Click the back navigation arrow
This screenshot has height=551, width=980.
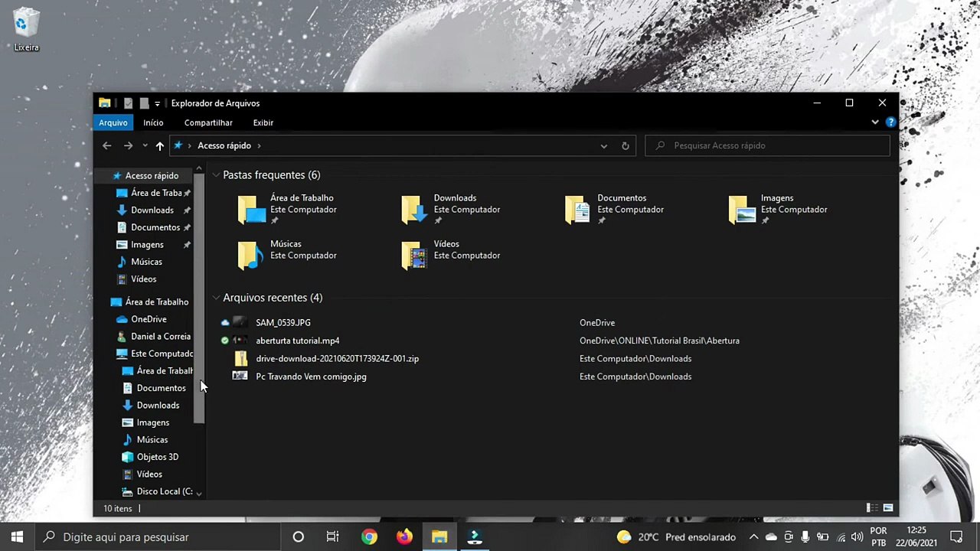pyautogui.click(x=107, y=145)
